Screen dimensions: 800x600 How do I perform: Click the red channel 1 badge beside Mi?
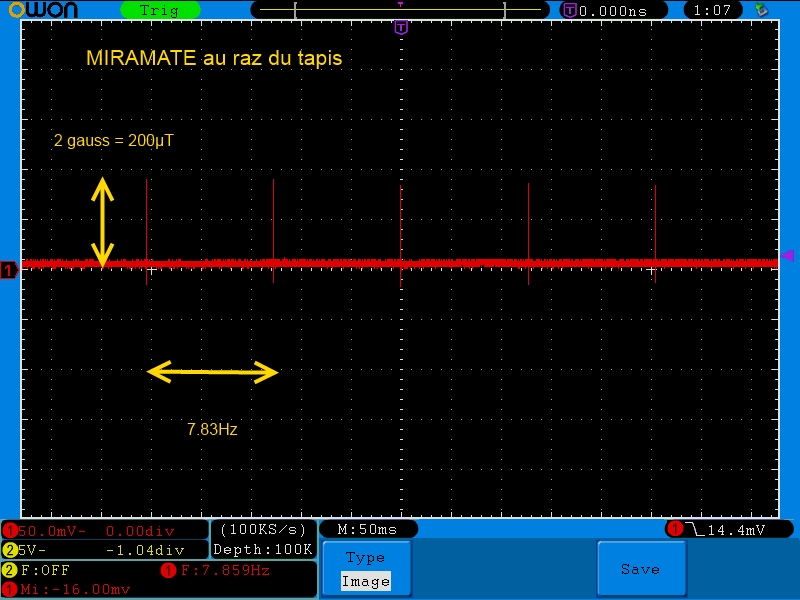[x=9, y=589]
